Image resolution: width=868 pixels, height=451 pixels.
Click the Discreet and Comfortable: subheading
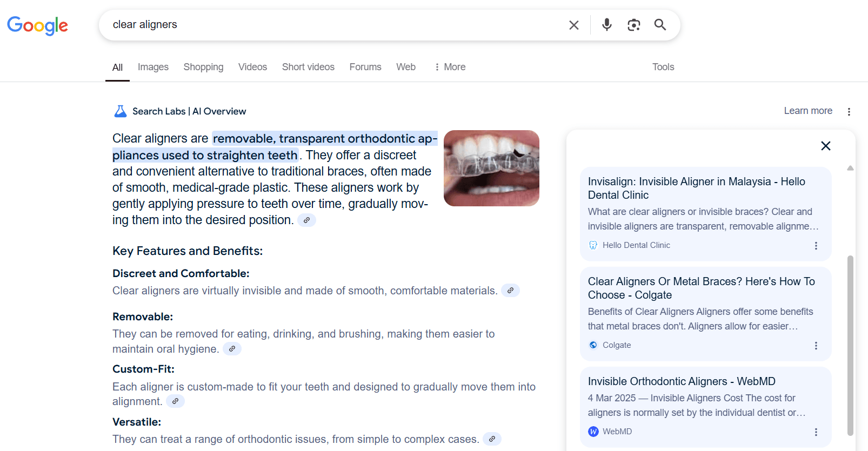coord(181,274)
